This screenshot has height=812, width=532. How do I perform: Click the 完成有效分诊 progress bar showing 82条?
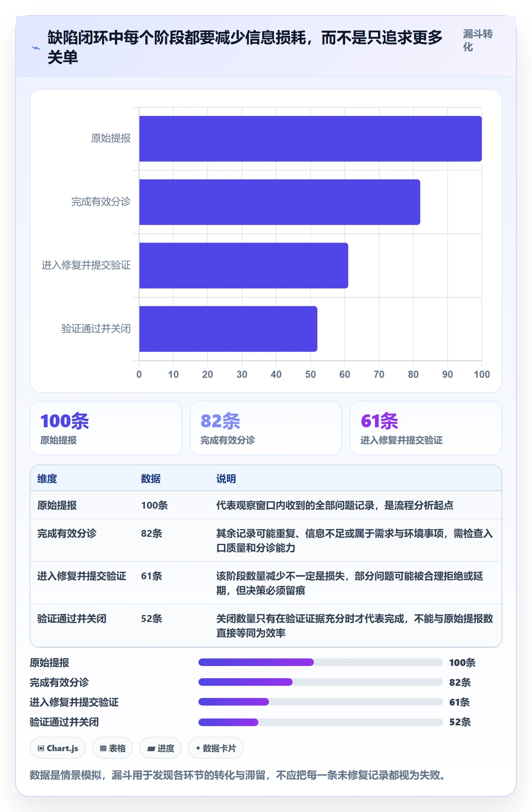click(x=321, y=682)
